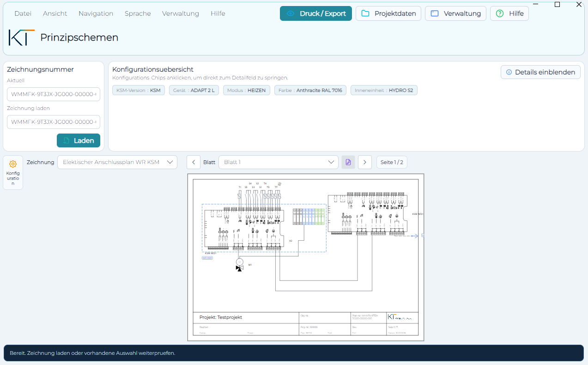Open the Konfiguration gear panel
Screen dimensions: 588x365
13,172
